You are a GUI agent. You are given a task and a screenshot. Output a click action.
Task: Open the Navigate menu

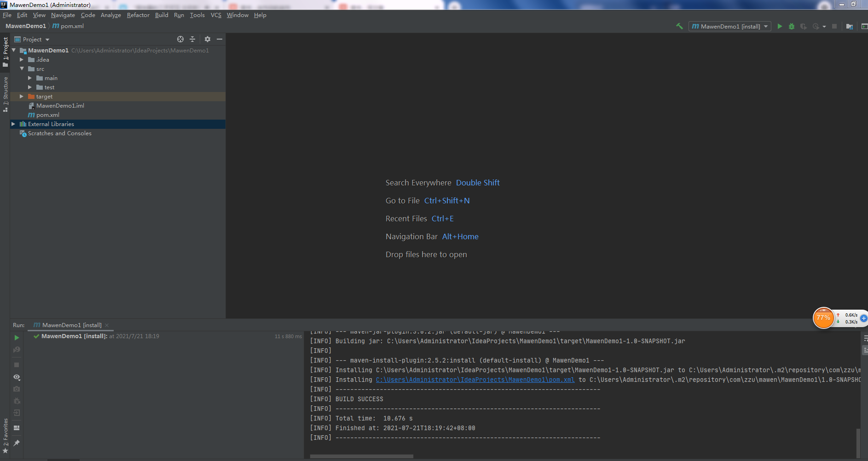click(x=63, y=15)
